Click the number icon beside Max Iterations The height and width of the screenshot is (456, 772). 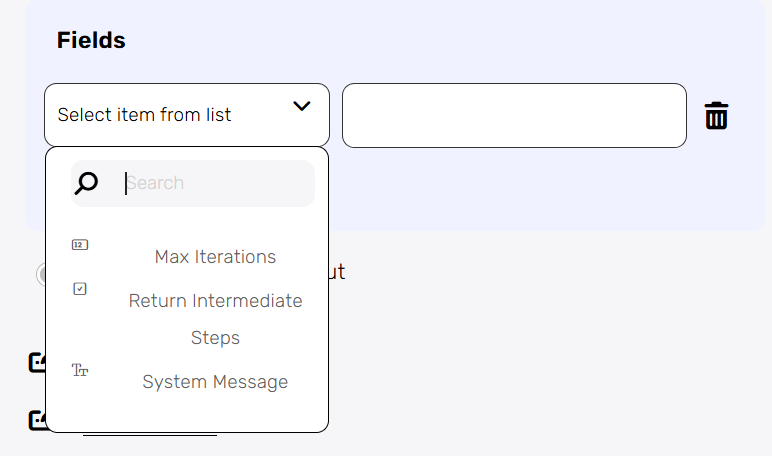(x=81, y=245)
